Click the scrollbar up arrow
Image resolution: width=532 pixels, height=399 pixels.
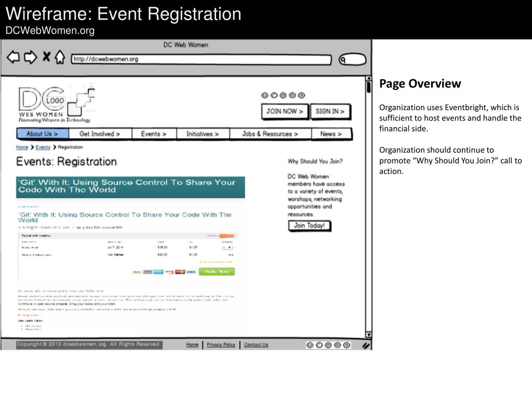368,79
